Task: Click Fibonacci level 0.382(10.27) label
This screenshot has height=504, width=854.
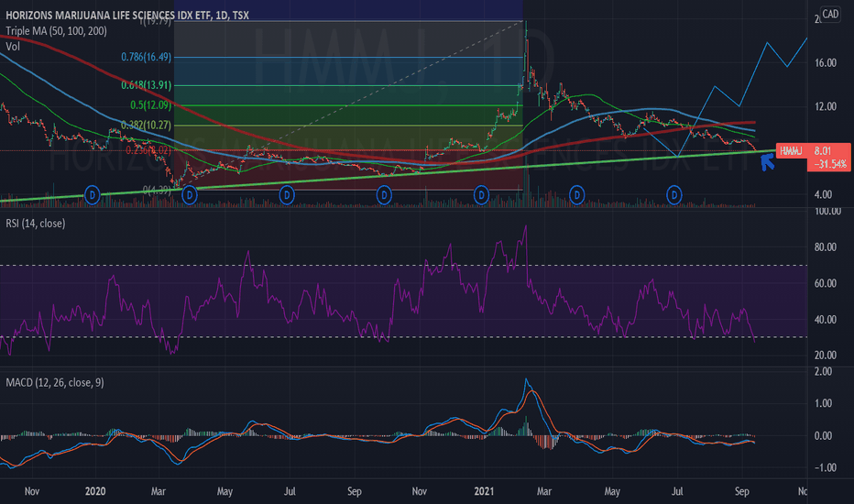Action: point(146,125)
